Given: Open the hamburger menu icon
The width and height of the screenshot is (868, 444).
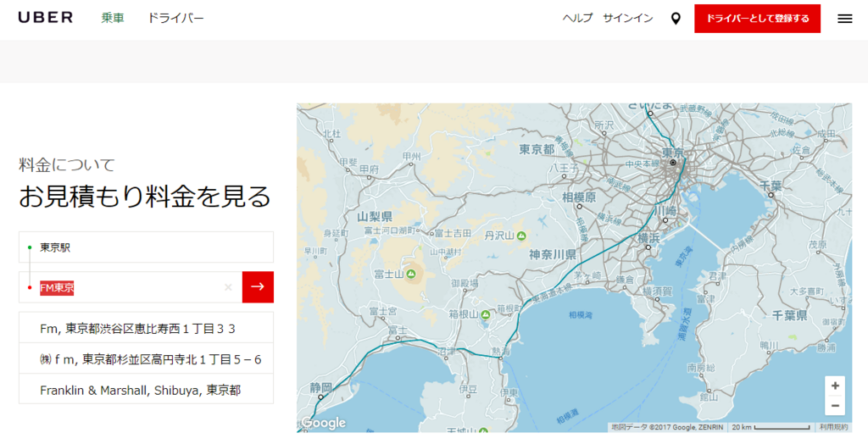Looking at the screenshot, I should coord(845,19).
